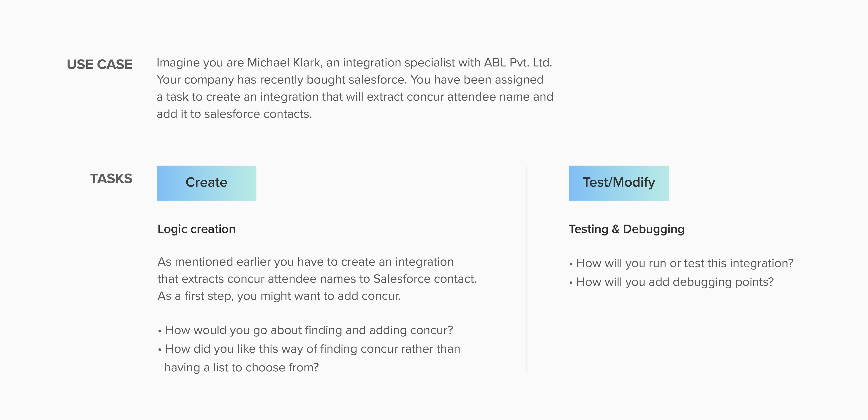868x420 pixels.
Task: Click the 'a task to create an integration' line
Action: point(355,97)
